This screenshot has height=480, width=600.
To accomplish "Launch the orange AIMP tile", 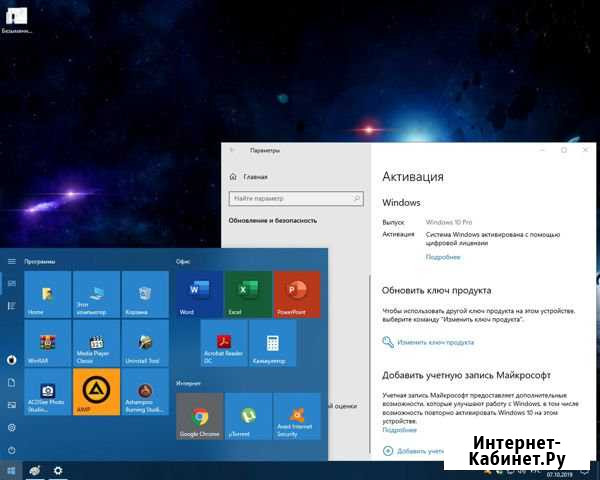I will pyautogui.click(x=96, y=392).
